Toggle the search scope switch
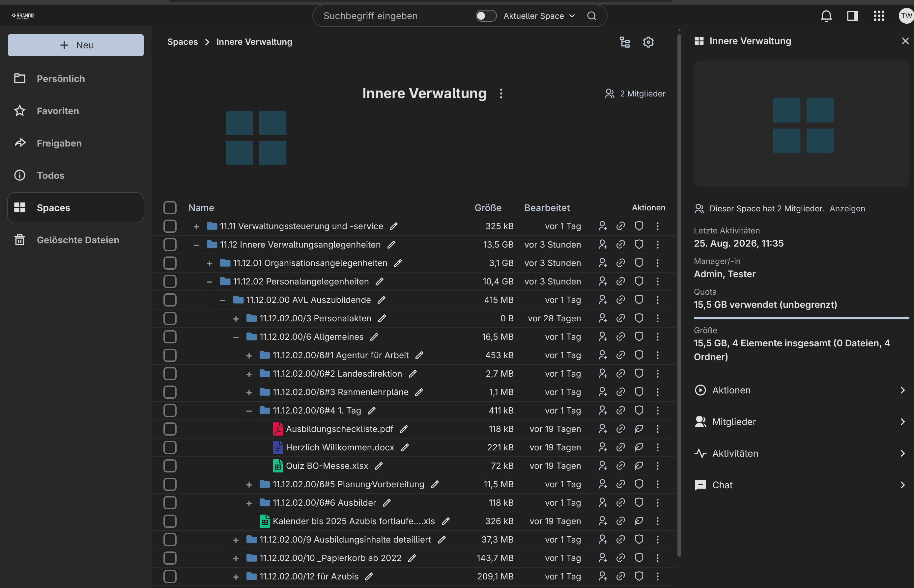The image size is (914, 588). (x=486, y=16)
